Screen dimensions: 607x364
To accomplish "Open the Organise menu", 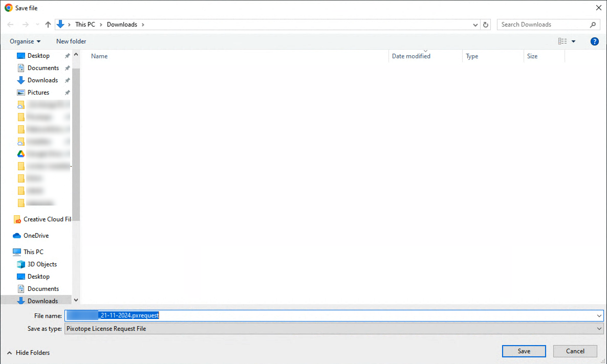I will 25,41.
